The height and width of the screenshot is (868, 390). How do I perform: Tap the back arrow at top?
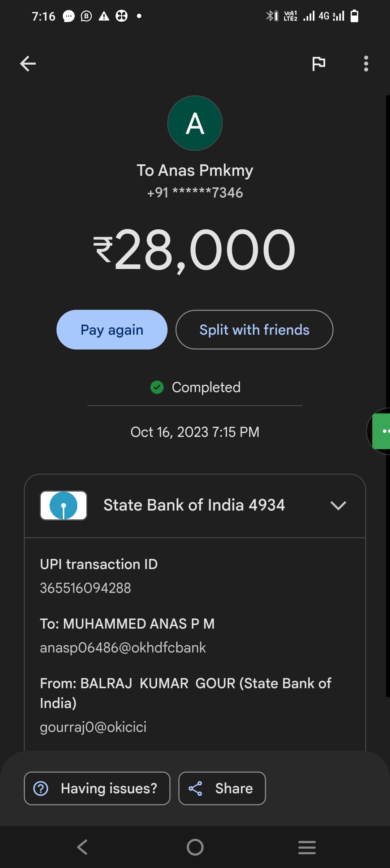pyautogui.click(x=28, y=64)
